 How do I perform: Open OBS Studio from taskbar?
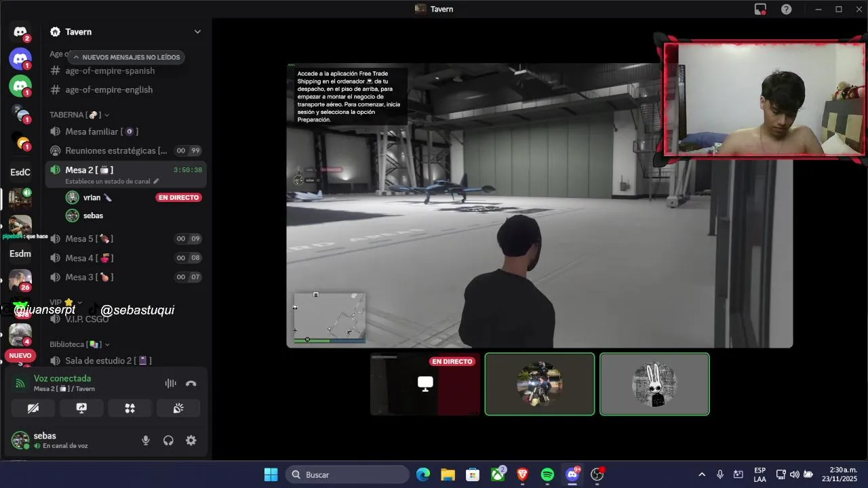[x=597, y=474]
